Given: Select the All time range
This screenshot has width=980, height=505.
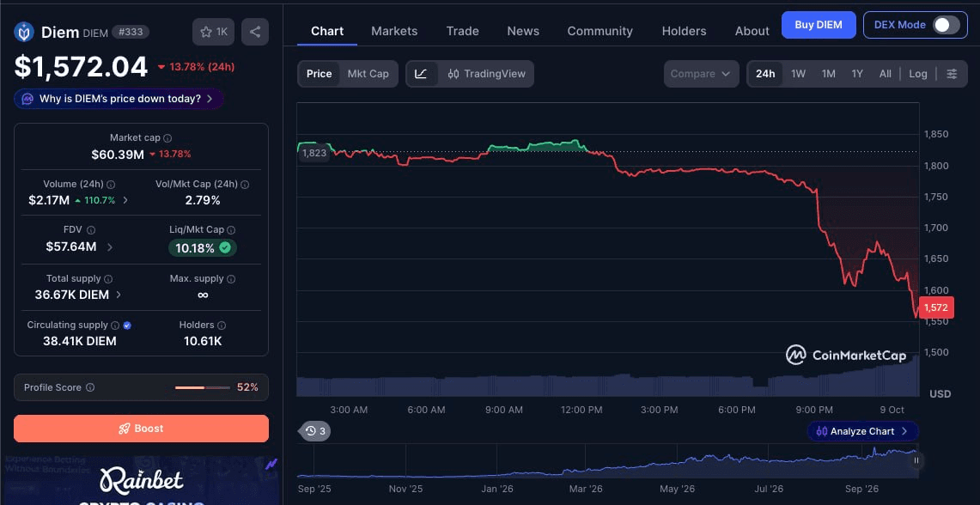Looking at the screenshot, I should pyautogui.click(x=885, y=74).
